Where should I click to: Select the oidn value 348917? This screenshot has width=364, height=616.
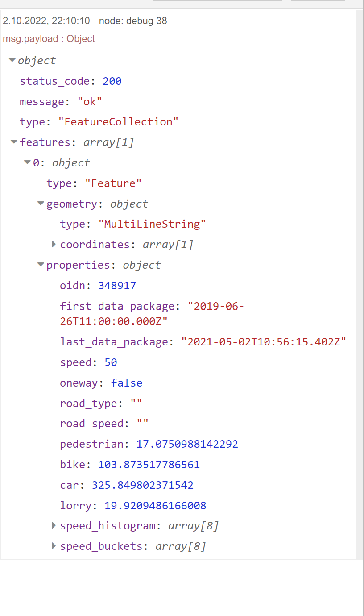117,286
